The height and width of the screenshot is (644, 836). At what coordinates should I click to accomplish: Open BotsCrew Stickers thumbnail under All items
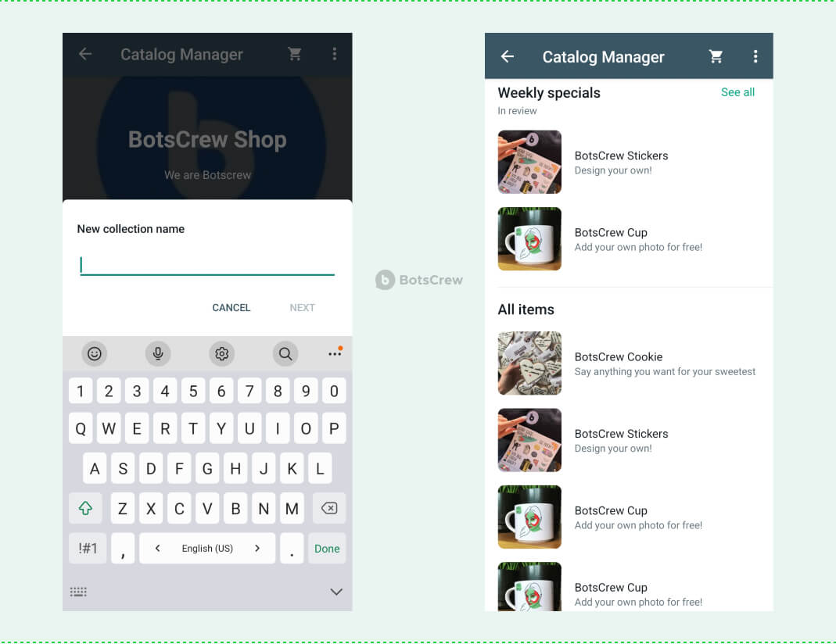529,440
